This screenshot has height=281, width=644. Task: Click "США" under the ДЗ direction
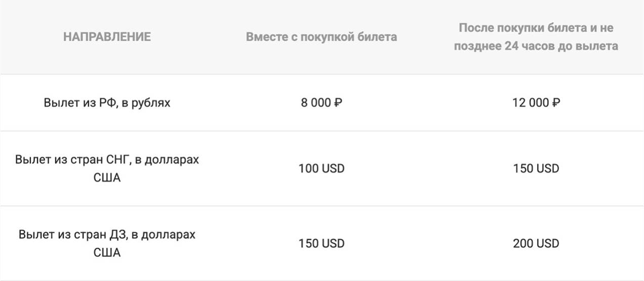107,253
